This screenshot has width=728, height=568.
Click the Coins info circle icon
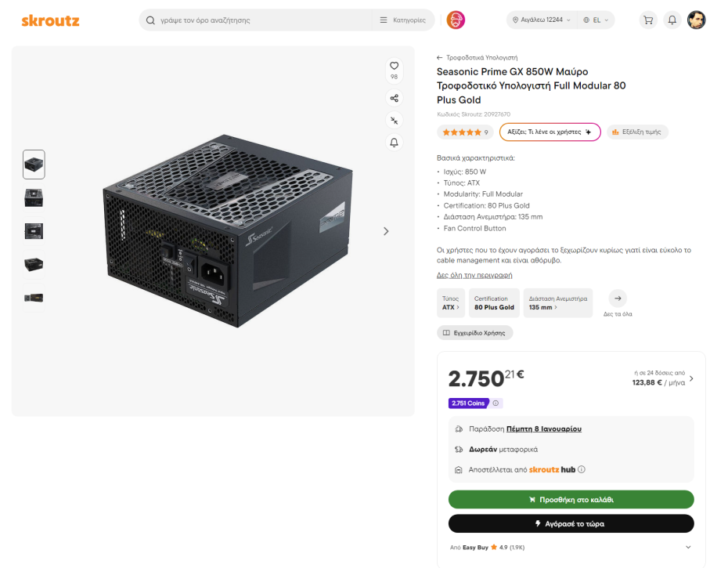click(x=496, y=403)
